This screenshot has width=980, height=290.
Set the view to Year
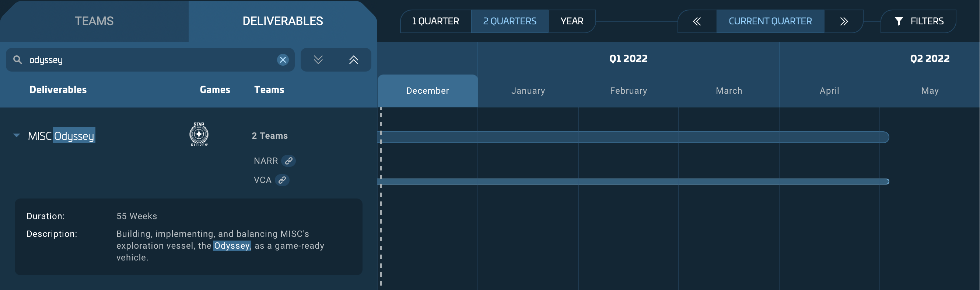571,21
